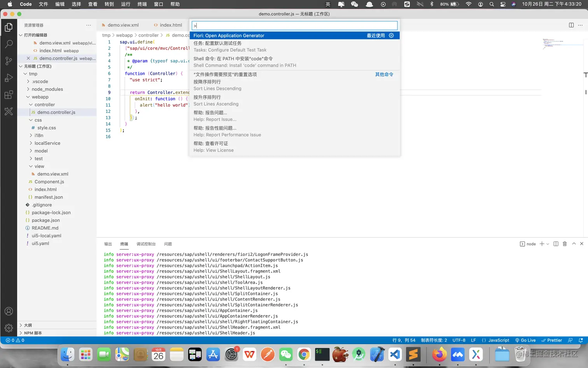Screen dimensions: 588x368
Task: Open Google Chrome from the Dock
Action: pos(304,354)
